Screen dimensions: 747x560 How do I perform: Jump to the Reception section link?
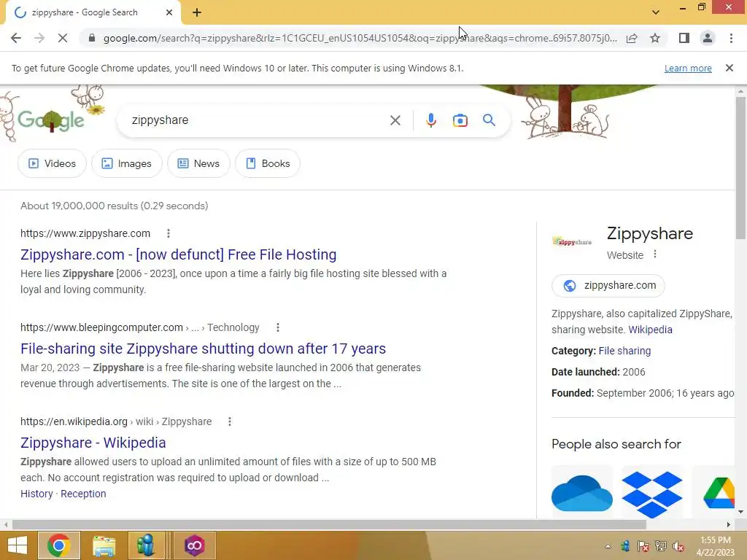83,494
